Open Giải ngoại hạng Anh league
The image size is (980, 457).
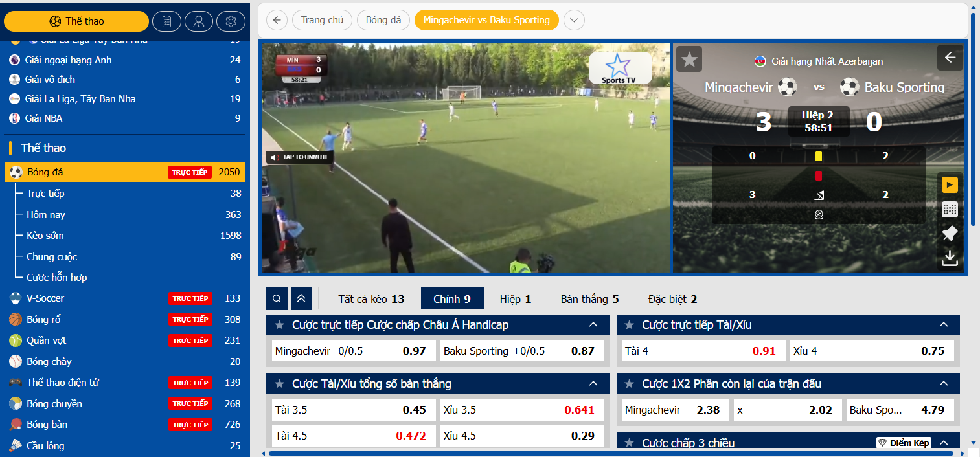pyautogui.click(x=125, y=60)
